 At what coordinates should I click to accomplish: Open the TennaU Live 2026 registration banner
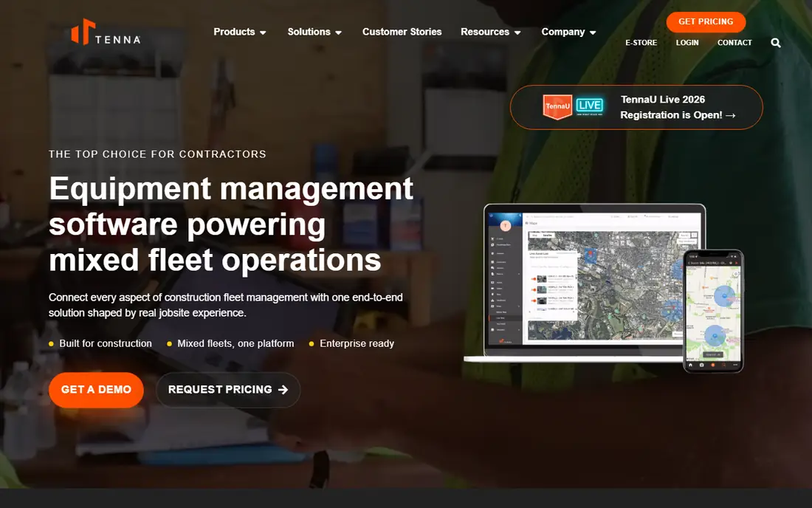[636, 107]
